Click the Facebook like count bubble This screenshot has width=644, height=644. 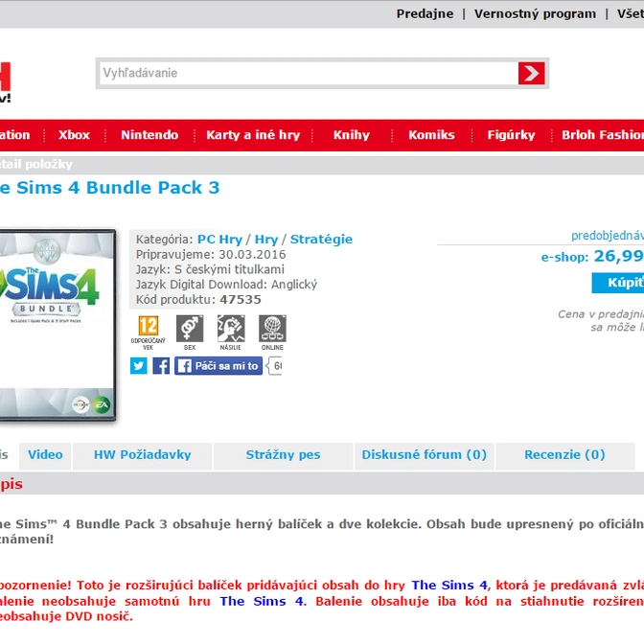pyautogui.click(x=275, y=365)
